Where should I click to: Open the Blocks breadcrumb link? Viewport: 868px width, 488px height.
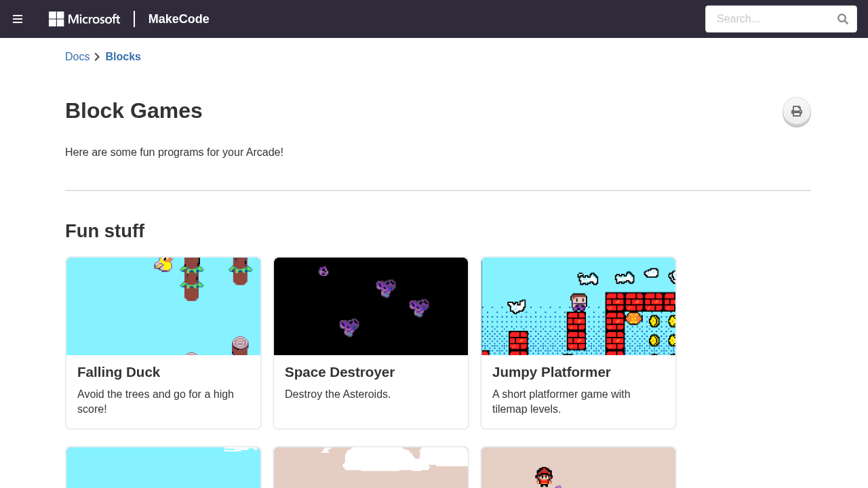coord(123,57)
